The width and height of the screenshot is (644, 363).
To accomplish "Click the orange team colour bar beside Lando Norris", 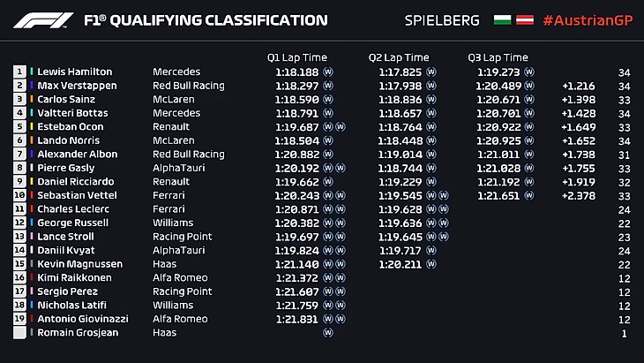I will click(x=33, y=140).
